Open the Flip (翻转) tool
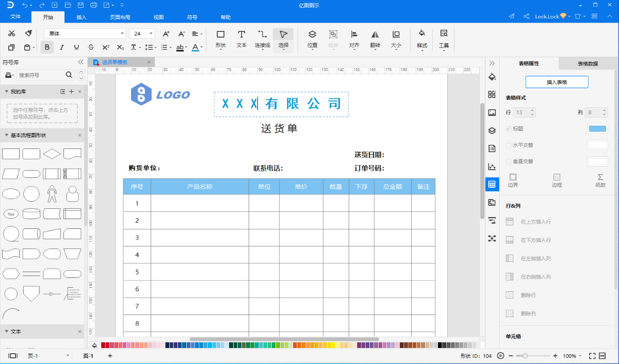 coord(375,39)
